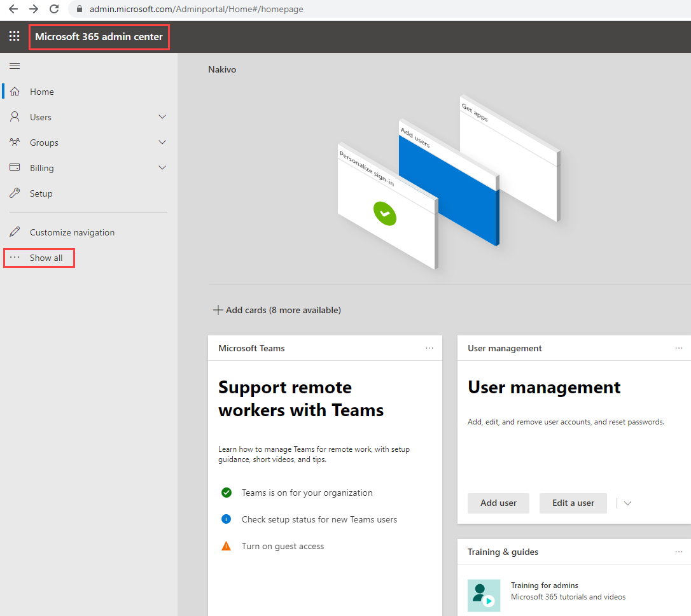Open User management card ellipsis menu
691x616 pixels.
pos(679,348)
